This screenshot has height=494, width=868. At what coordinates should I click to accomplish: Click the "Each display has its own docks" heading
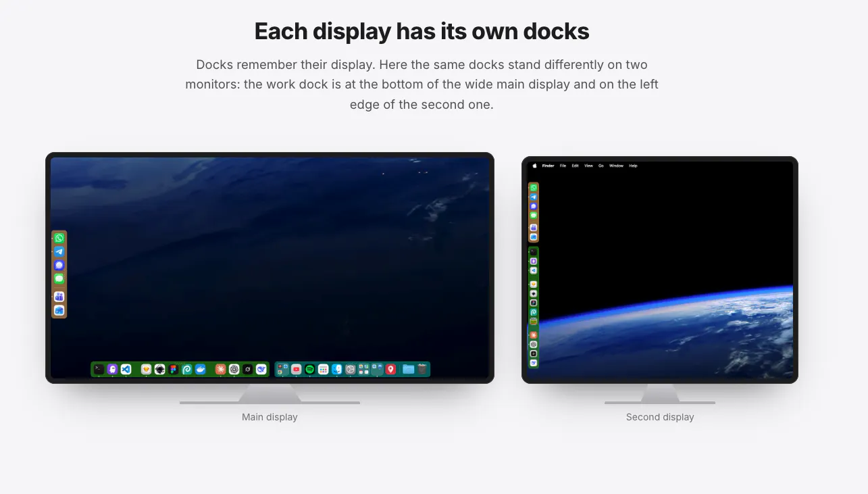coord(422,32)
